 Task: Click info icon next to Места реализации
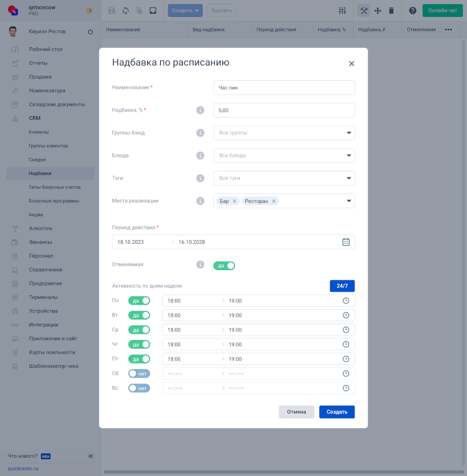(x=200, y=201)
